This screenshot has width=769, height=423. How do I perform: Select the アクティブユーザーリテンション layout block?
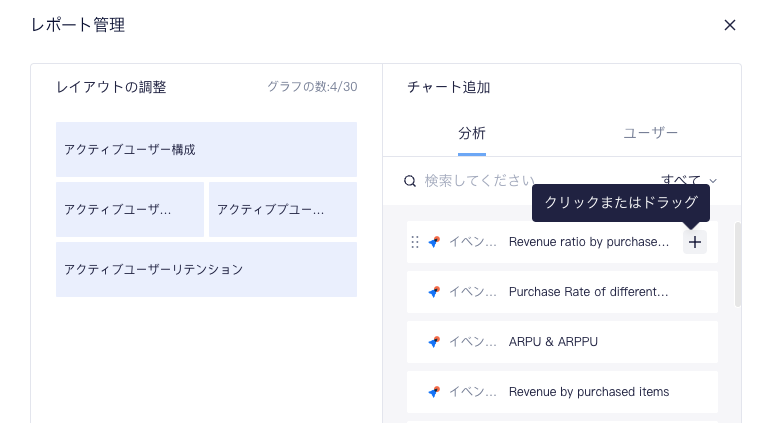(206, 270)
